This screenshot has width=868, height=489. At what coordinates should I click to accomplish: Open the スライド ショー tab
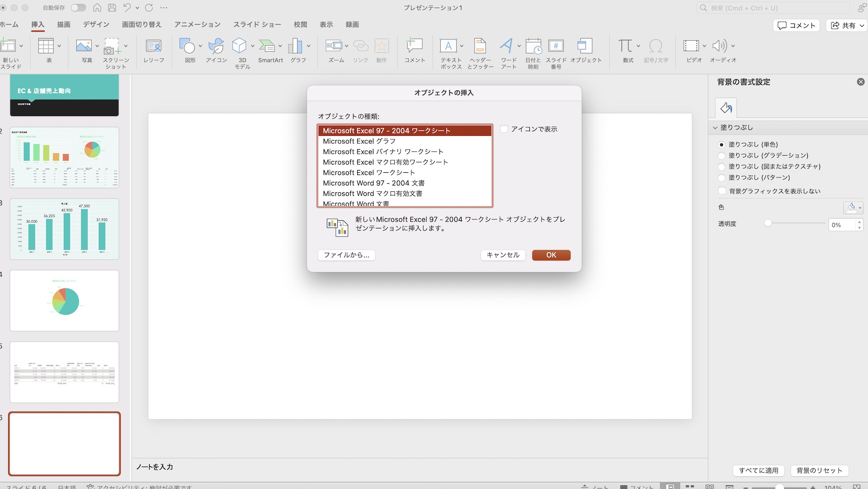tap(257, 24)
